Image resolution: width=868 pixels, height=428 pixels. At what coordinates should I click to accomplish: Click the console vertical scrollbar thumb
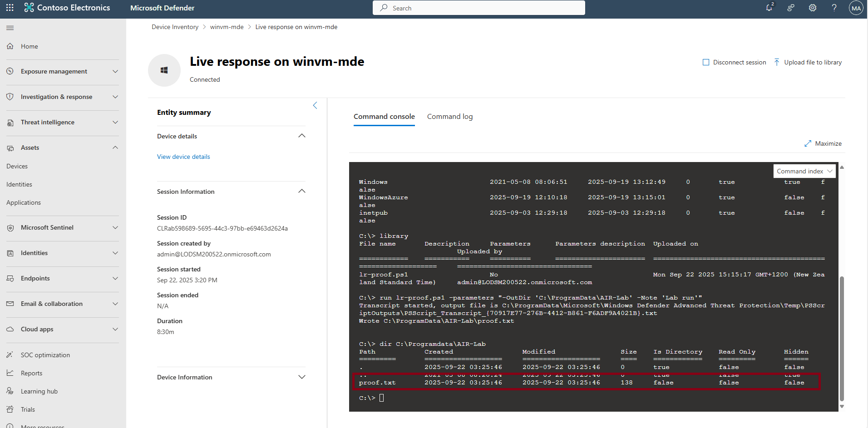[x=842, y=338]
